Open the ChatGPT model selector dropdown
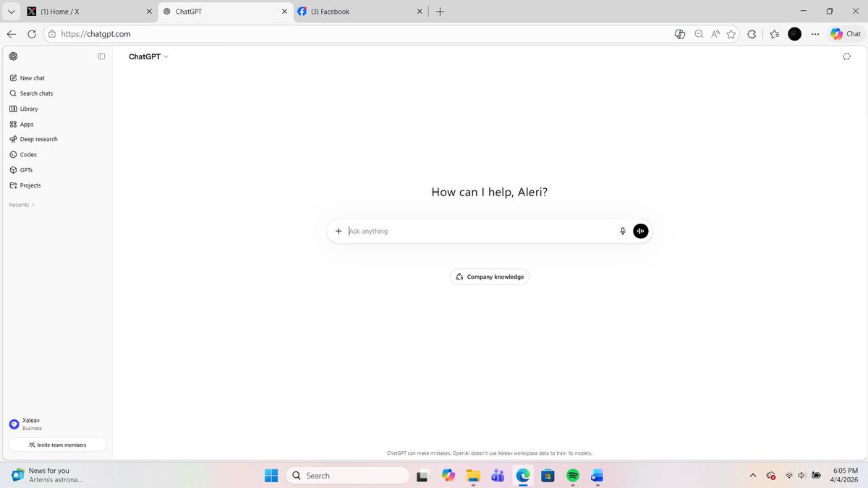The width and height of the screenshot is (868, 488). 148,56
